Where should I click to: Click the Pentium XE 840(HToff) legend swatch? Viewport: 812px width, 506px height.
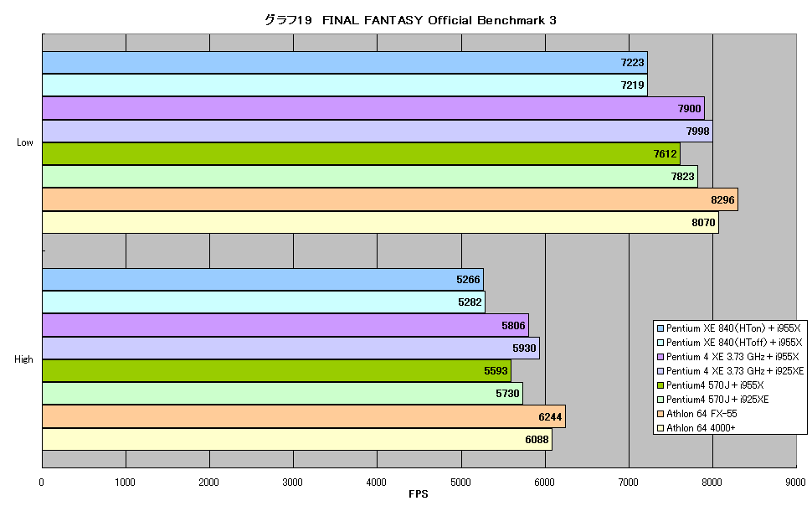(x=660, y=343)
